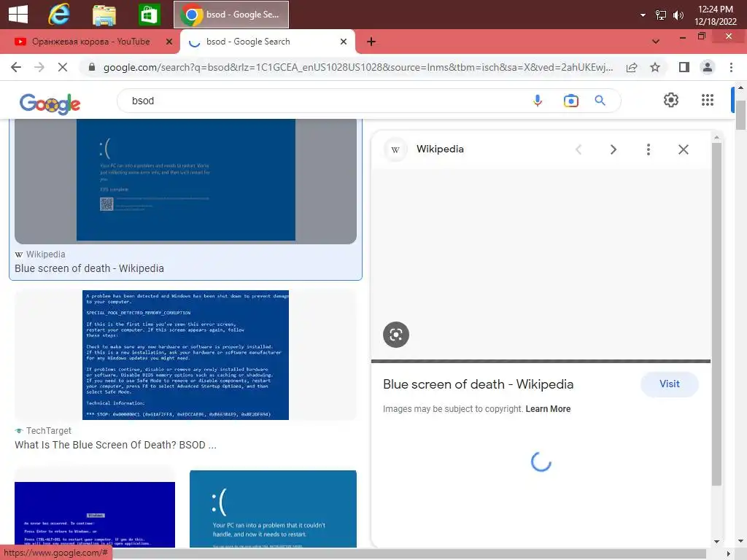
Task: Open the Learn More copyright link
Action: tap(548, 409)
